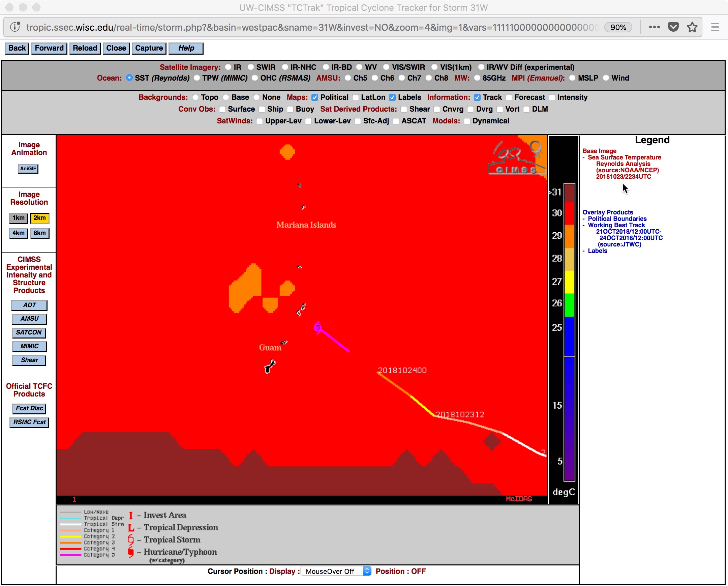The image size is (728, 586).
Task: Enable Surface conventional observations
Action: click(x=222, y=109)
